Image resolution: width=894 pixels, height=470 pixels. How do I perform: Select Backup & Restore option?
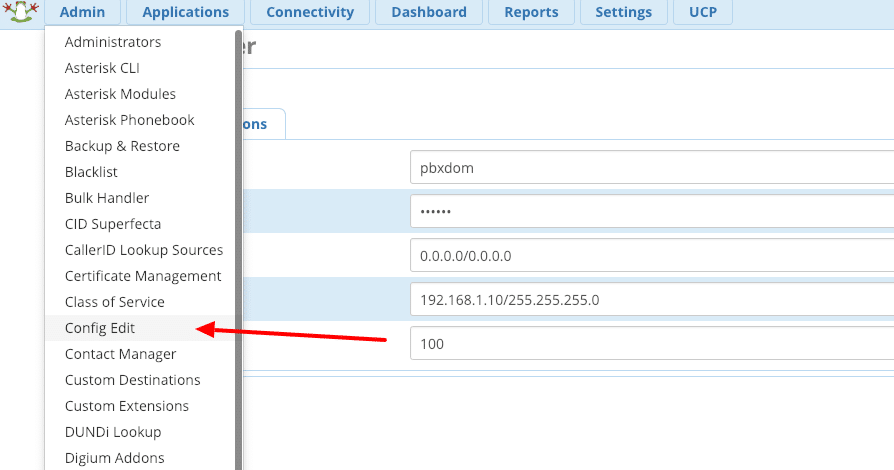(x=122, y=146)
